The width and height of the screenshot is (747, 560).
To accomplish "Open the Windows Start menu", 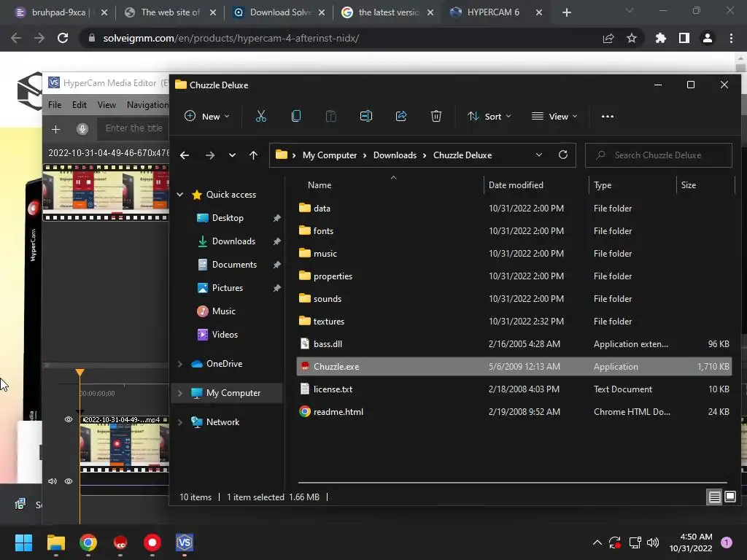I will tap(23, 542).
